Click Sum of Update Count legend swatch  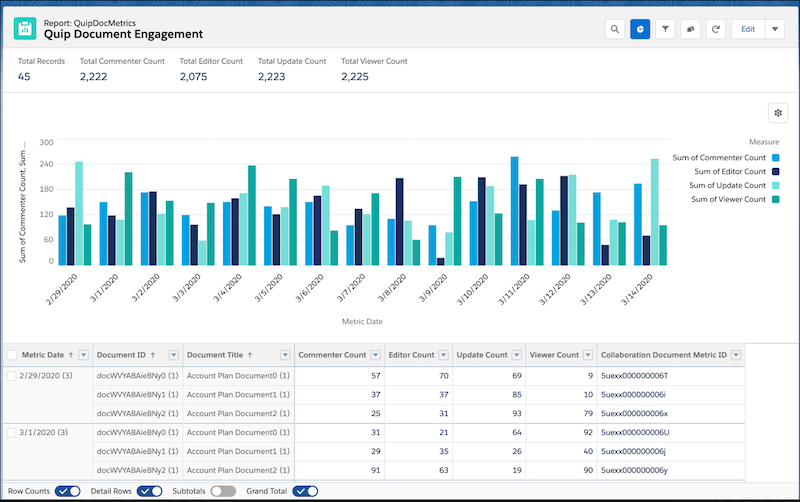click(776, 185)
